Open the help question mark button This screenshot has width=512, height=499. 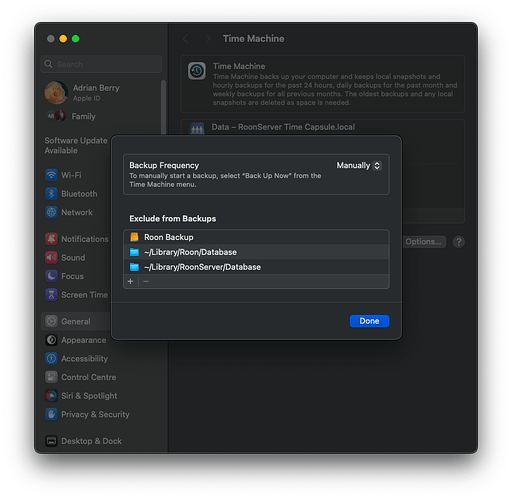click(459, 242)
